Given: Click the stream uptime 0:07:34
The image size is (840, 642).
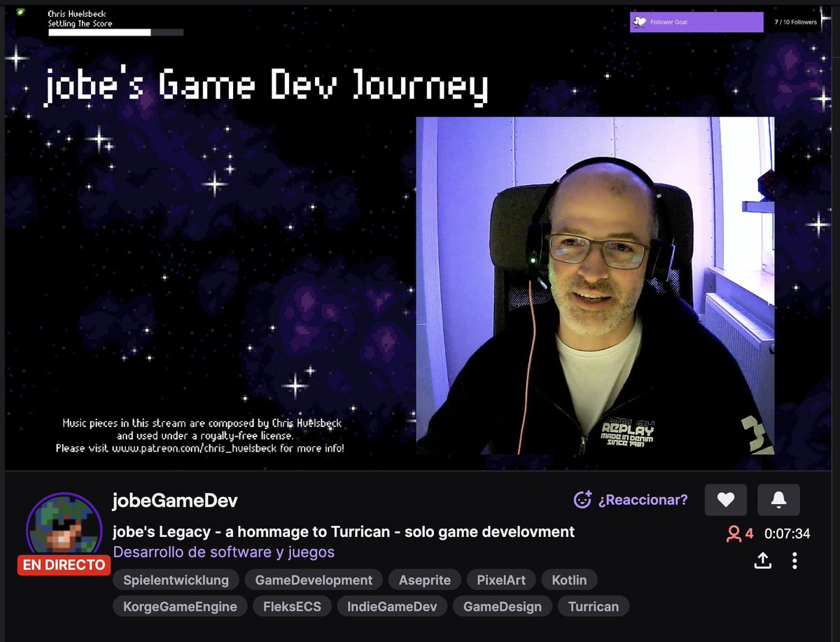Looking at the screenshot, I should [x=787, y=534].
